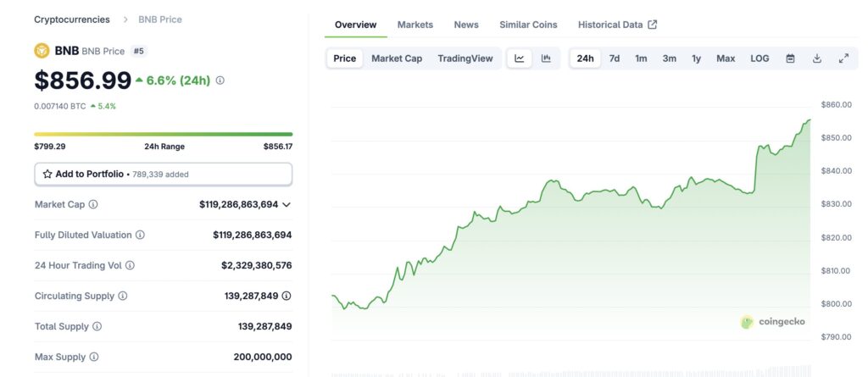The height and width of the screenshot is (377, 868).
Task: Open the calendar date range picker
Action: pyautogui.click(x=791, y=58)
